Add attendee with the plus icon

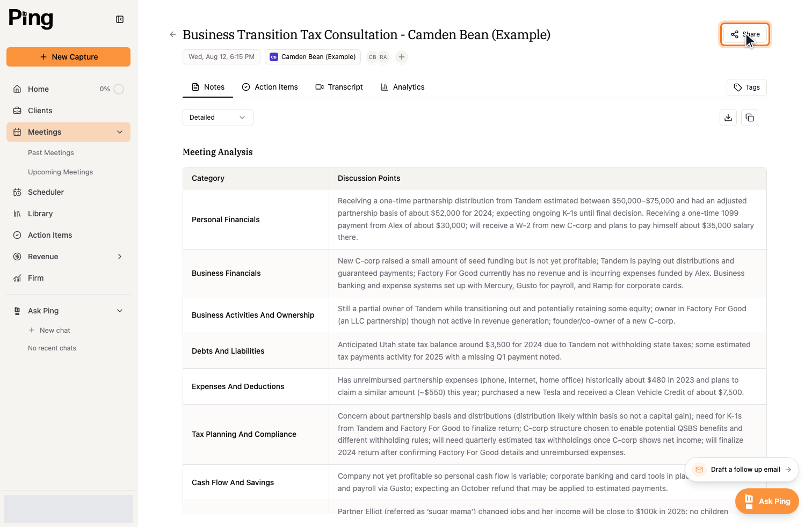point(402,57)
